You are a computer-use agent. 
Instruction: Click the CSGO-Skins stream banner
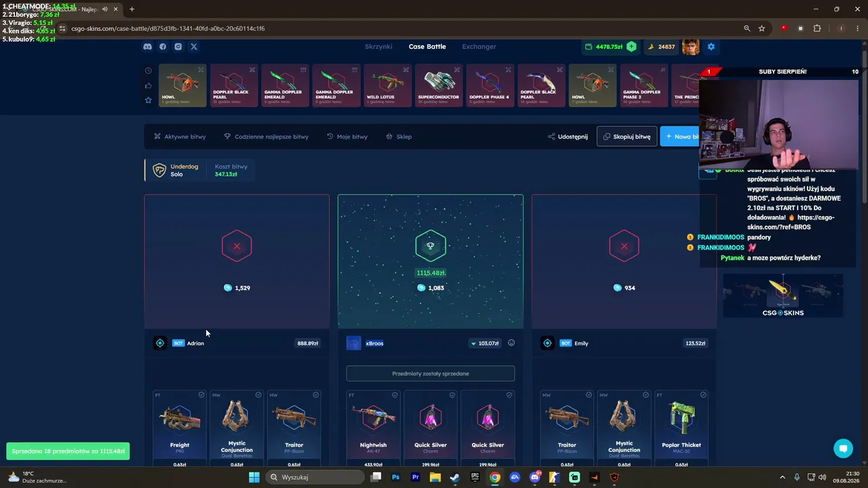point(783,296)
